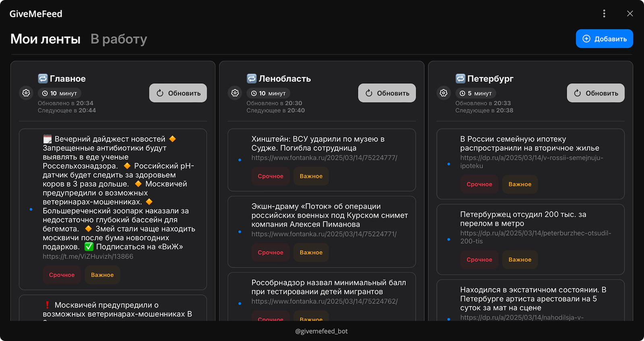Tag семейную ипотеку item as Срочное
Screen dimensions: 644x341
click(x=479, y=184)
